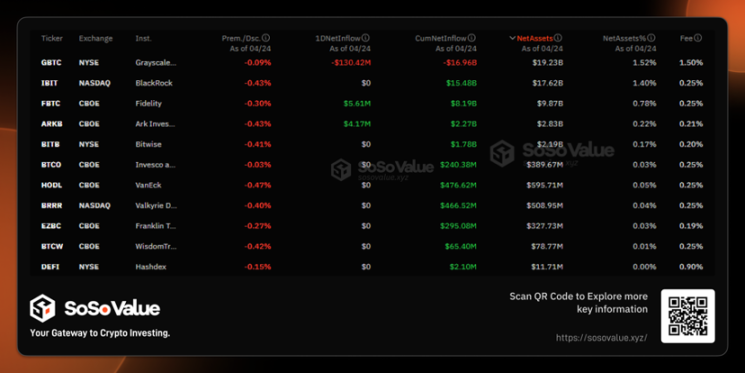The image size is (745, 373).
Task: Open the GBTC ticker row
Action: point(372,63)
